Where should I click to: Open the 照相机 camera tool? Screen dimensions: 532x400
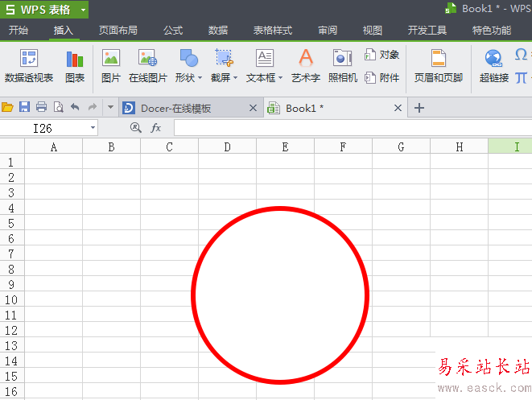343,67
